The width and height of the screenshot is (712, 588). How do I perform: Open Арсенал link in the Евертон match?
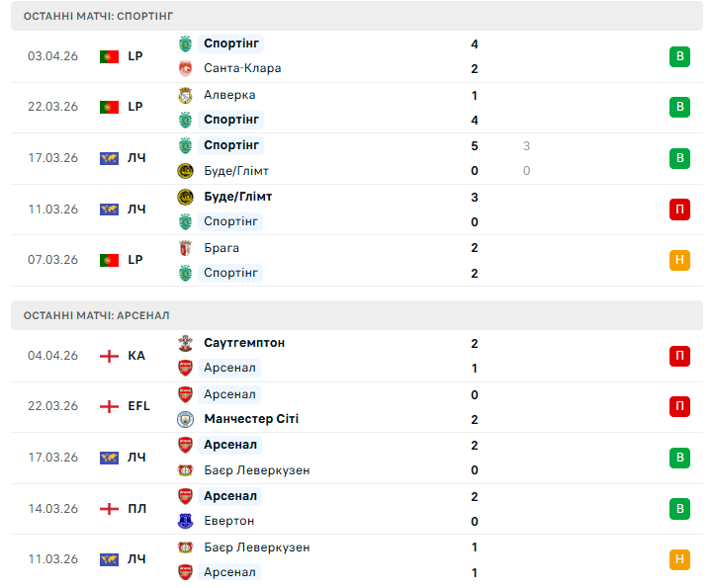(229, 496)
